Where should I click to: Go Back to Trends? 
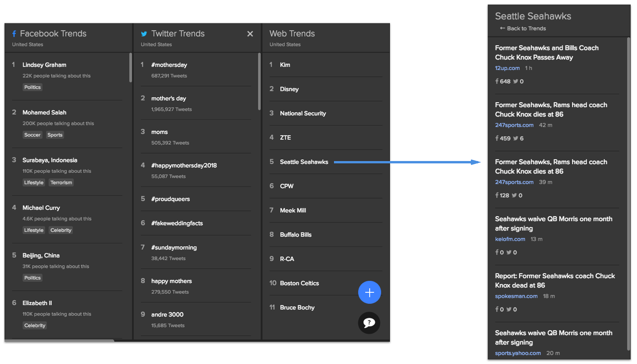pos(526,28)
